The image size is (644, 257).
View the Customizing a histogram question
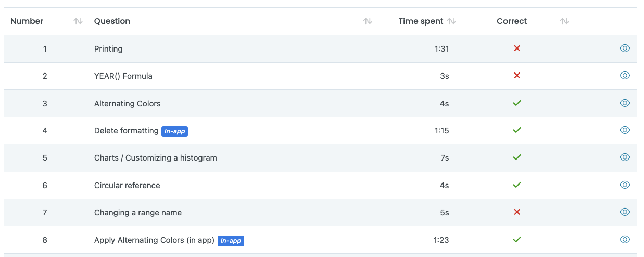click(x=625, y=157)
